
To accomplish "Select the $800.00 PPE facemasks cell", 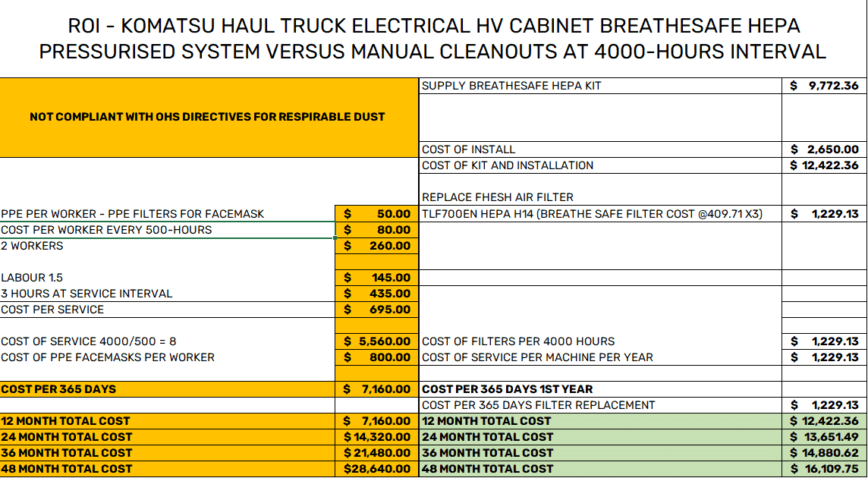I will (x=377, y=357).
